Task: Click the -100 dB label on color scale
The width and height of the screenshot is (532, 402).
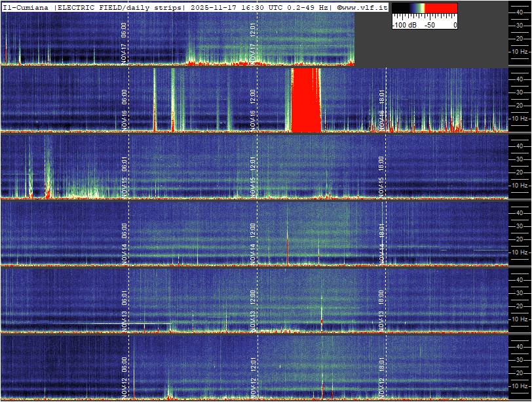Action: click(x=403, y=25)
